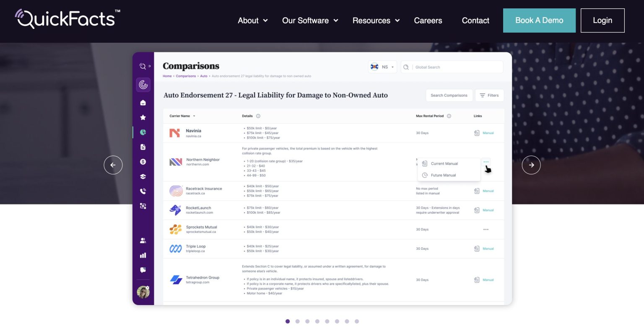Select the second carousel pagination dot
Image resolution: width=644 pixels, height=331 pixels.
(x=298, y=321)
